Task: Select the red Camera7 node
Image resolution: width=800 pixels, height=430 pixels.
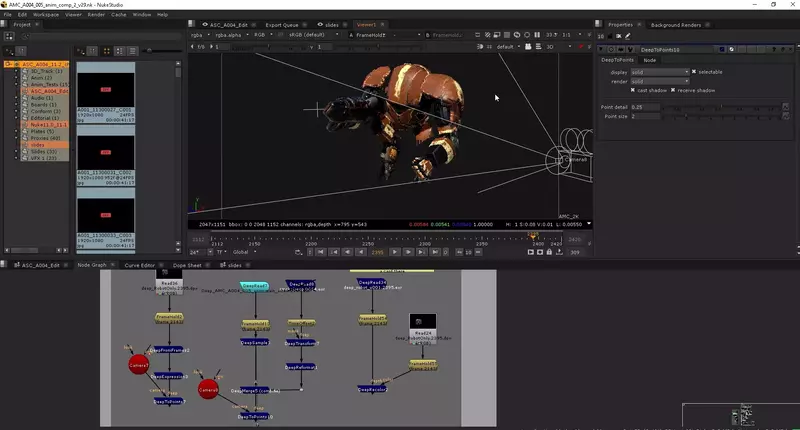Action: [x=138, y=365]
